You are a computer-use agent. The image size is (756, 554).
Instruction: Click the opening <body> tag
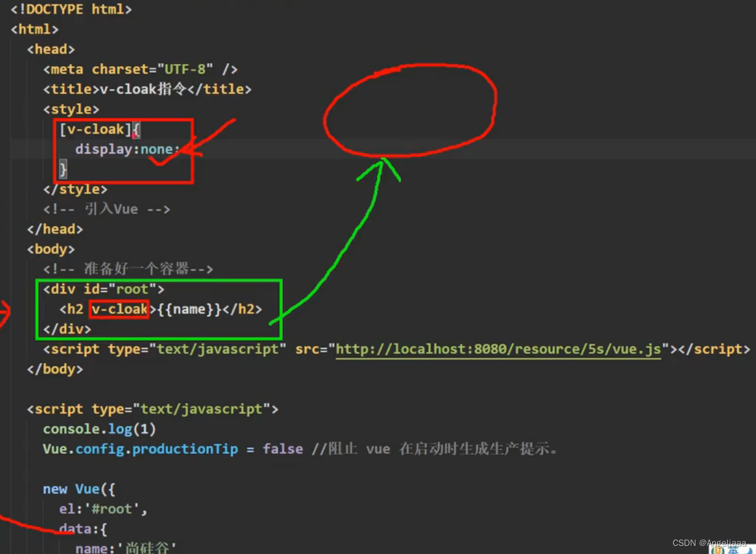click(x=51, y=249)
